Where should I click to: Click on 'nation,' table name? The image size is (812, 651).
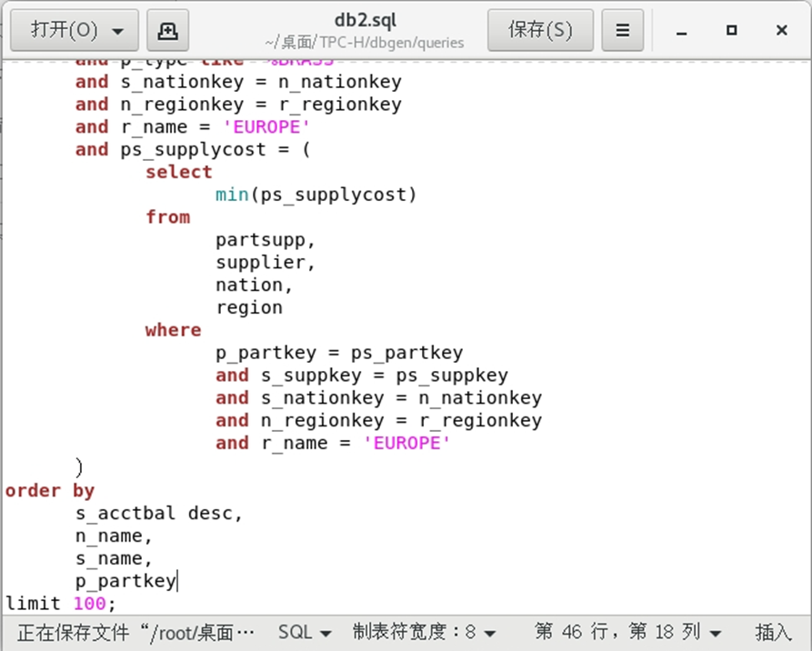(255, 285)
